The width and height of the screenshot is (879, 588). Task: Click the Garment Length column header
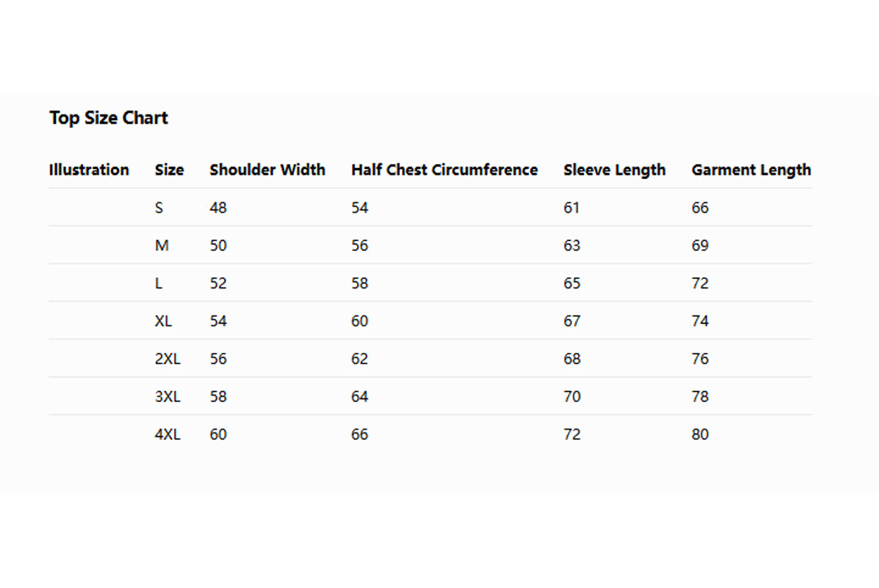(751, 170)
